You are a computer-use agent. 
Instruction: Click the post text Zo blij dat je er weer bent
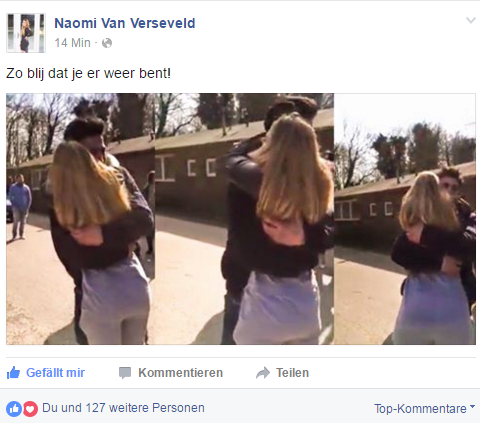[88, 73]
